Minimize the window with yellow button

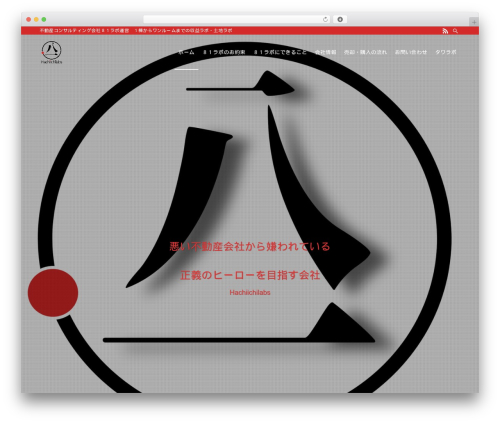pyautogui.click(x=36, y=20)
